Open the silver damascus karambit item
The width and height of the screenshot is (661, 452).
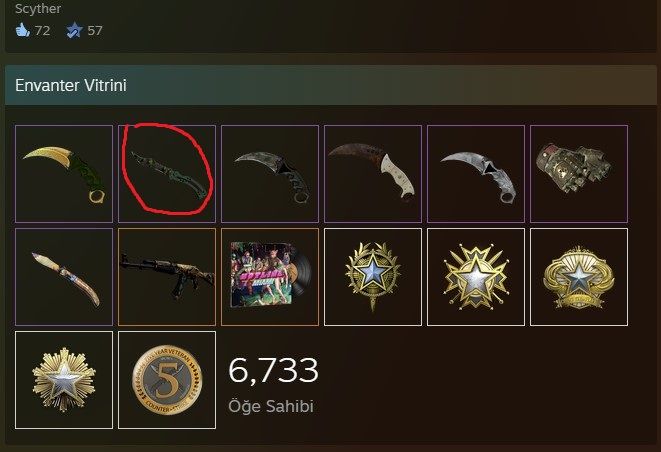pos(476,174)
